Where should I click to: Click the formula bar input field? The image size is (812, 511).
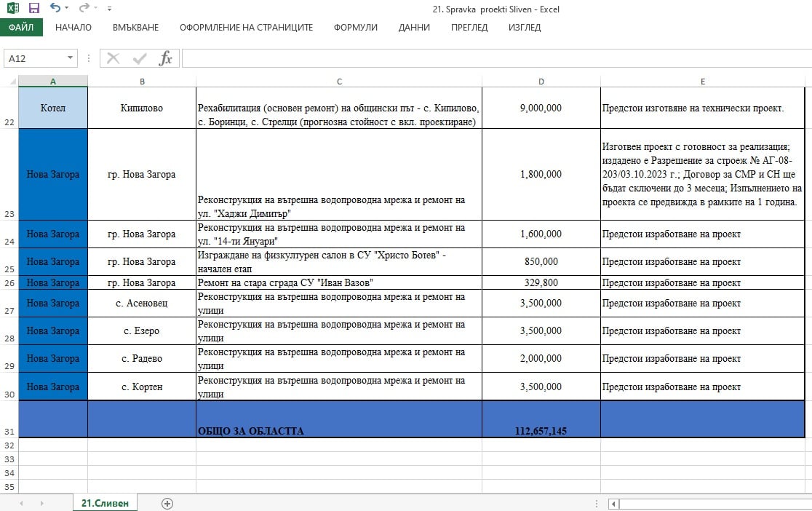495,58
